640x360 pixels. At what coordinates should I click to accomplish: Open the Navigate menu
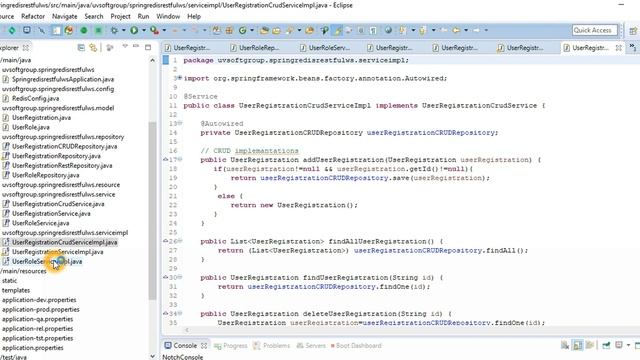point(64,16)
